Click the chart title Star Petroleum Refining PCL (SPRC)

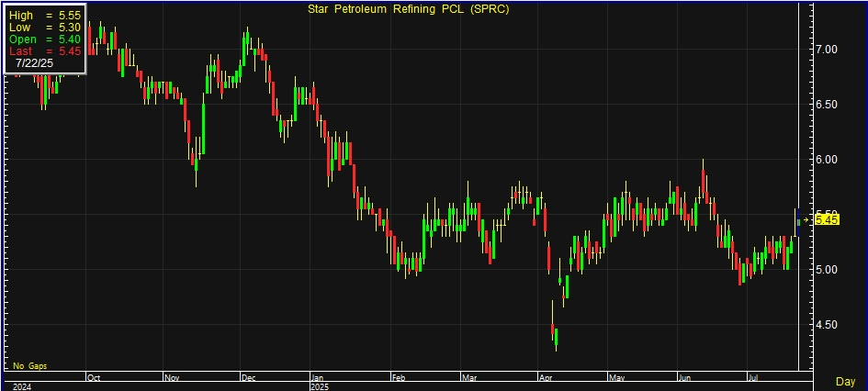coord(408,9)
